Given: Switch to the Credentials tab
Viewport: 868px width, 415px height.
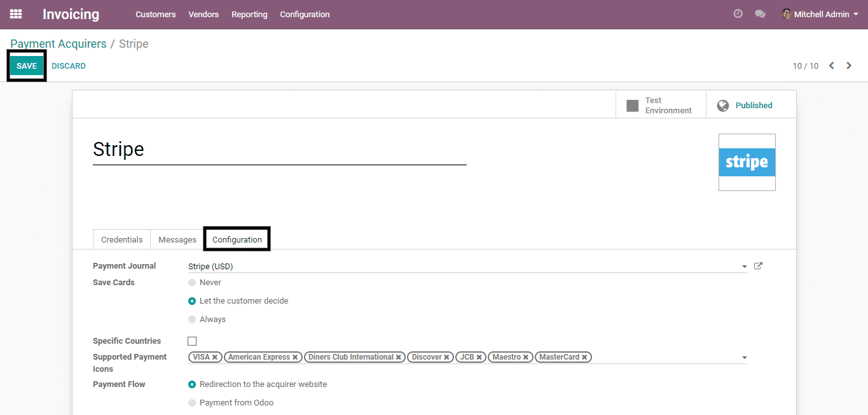Looking at the screenshot, I should point(121,239).
